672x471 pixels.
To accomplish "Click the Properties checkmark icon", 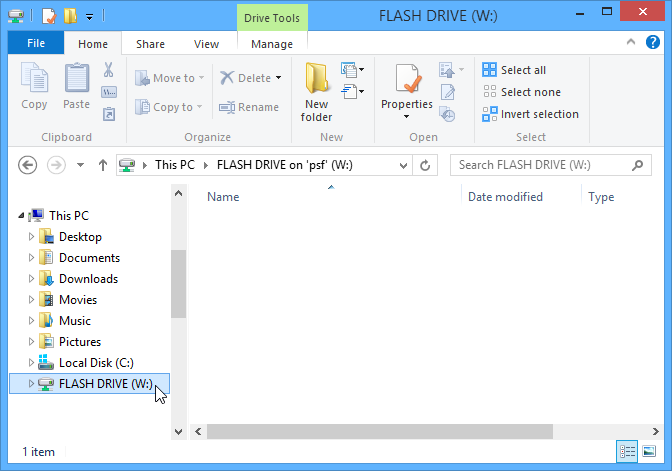I will [407, 78].
